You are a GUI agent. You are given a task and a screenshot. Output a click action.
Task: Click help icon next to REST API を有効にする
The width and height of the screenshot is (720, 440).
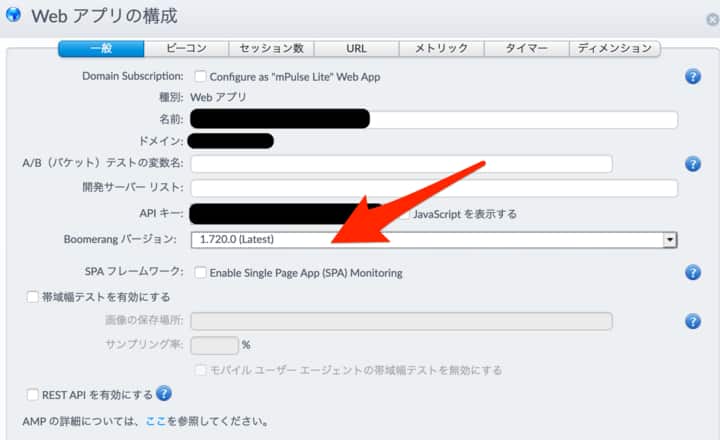pyautogui.click(x=164, y=394)
